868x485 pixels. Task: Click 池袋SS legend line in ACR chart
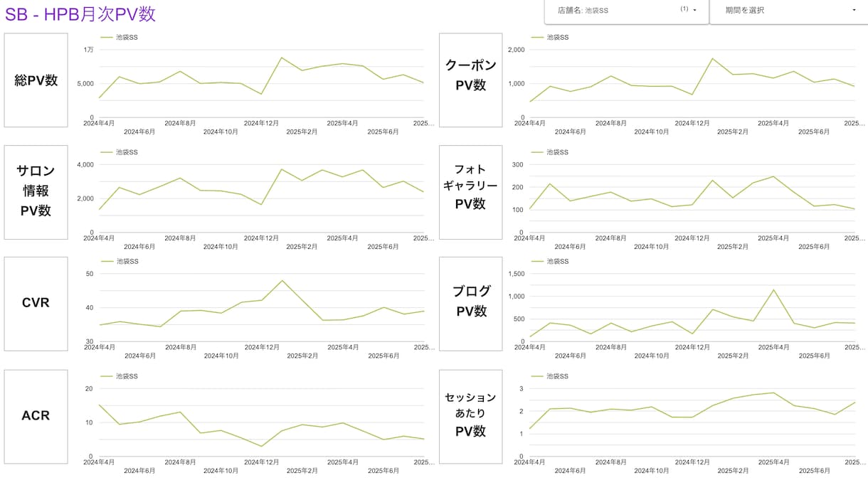(x=107, y=375)
